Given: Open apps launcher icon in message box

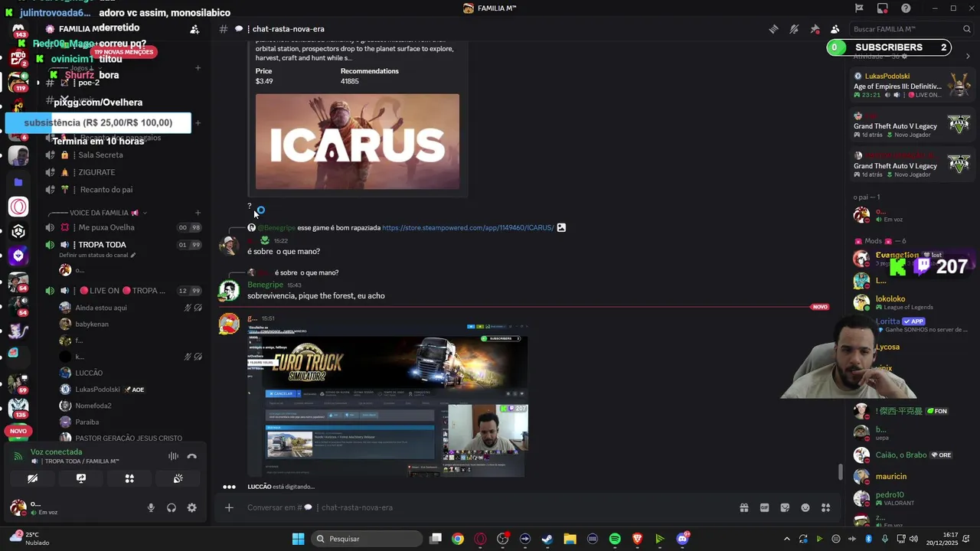Looking at the screenshot, I should click(x=825, y=507).
